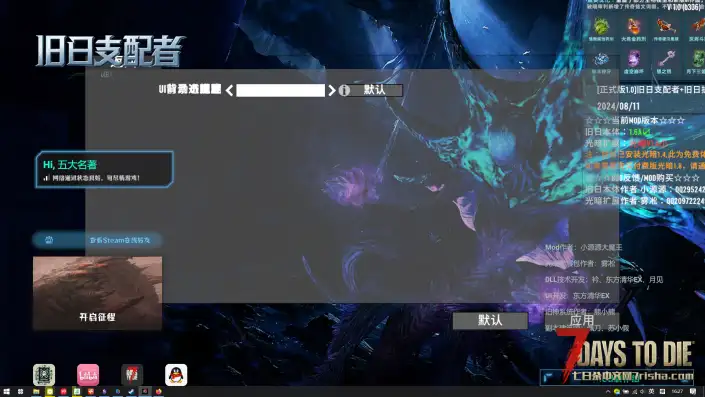Click the left arrow beside the UI transparency slider
Viewport: 705px width, 397px height.
(229, 90)
